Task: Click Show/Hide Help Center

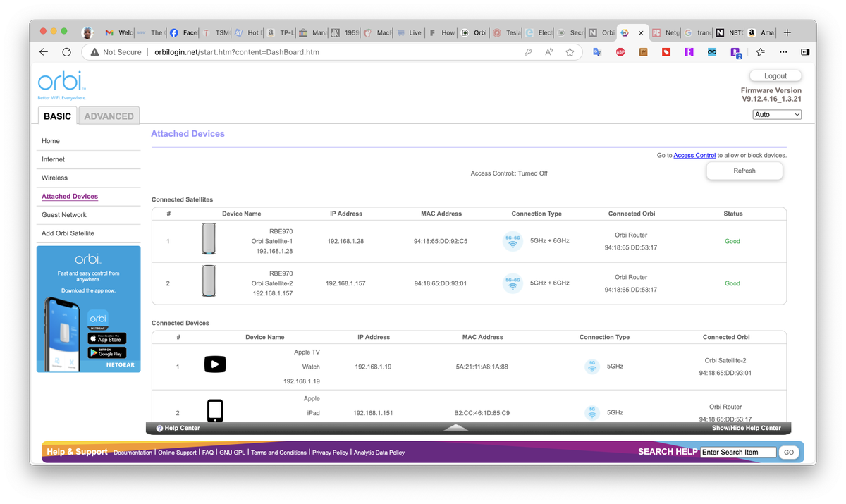Action: coord(747,428)
